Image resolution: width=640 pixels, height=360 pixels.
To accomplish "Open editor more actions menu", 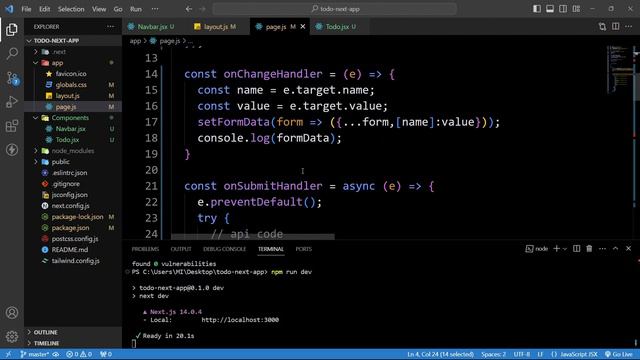I will (x=629, y=27).
